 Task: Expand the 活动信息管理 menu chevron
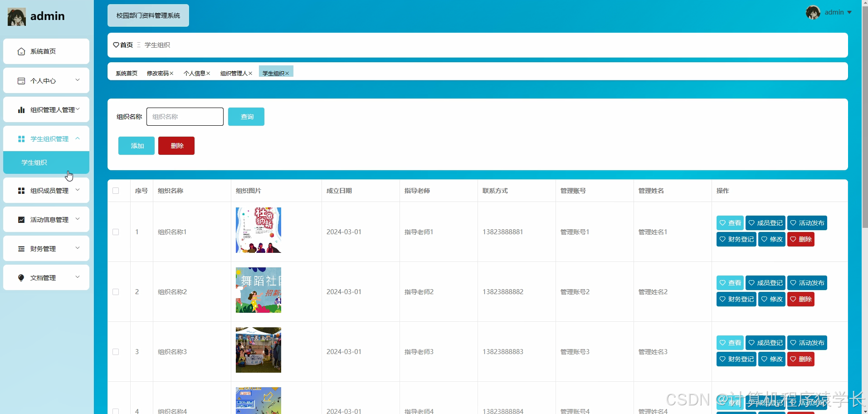pyautogui.click(x=78, y=219)
